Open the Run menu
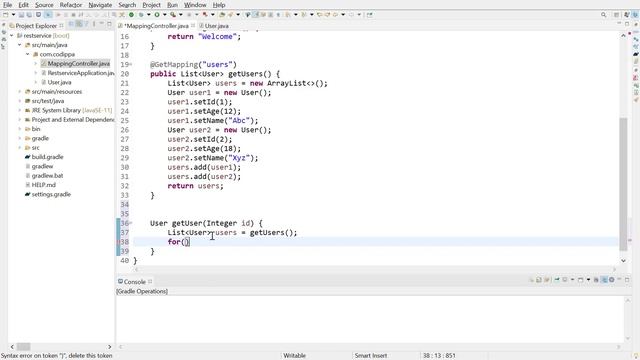The height and width of the screenshot is (360, 640). point(172,5)
